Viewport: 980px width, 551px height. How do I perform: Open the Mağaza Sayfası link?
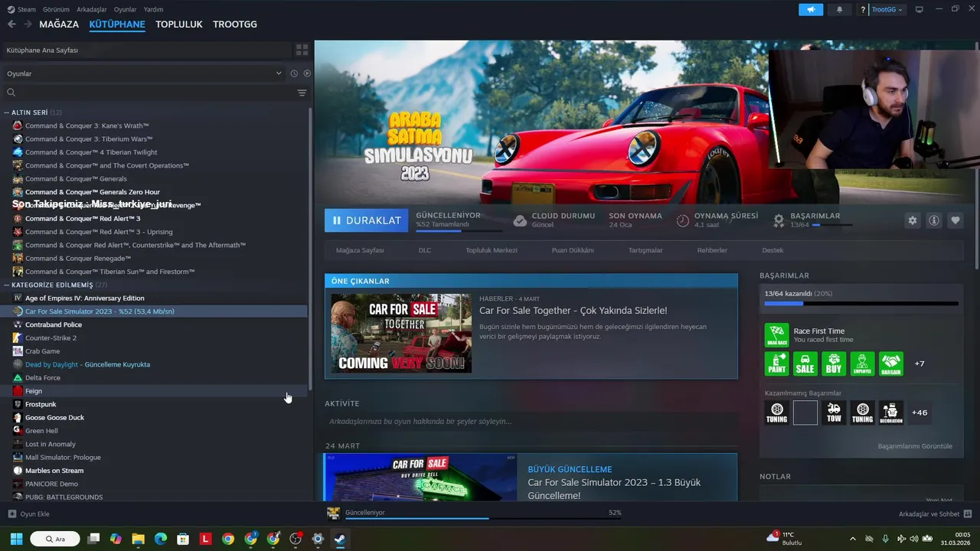click(360, 250)
